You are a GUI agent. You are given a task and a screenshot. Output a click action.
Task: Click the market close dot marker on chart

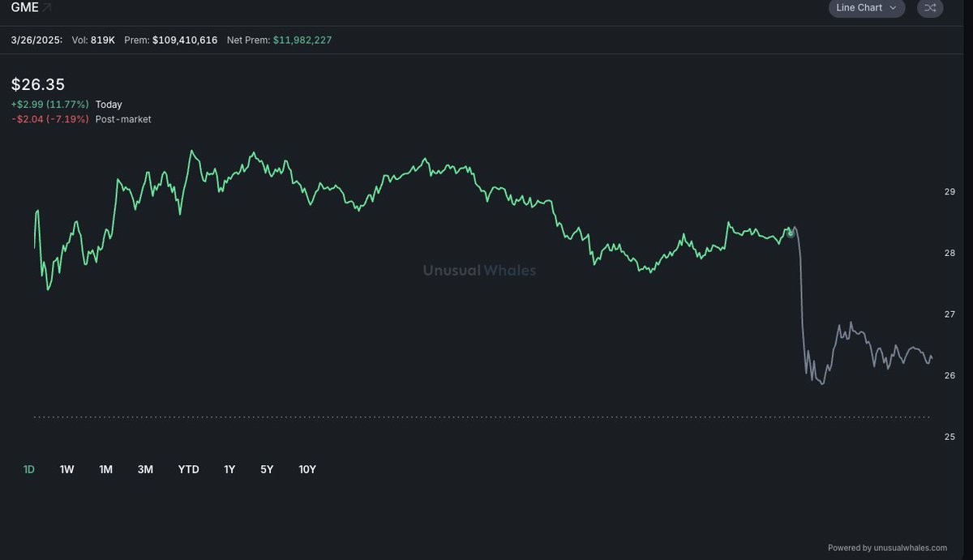[x=791, y=233]
